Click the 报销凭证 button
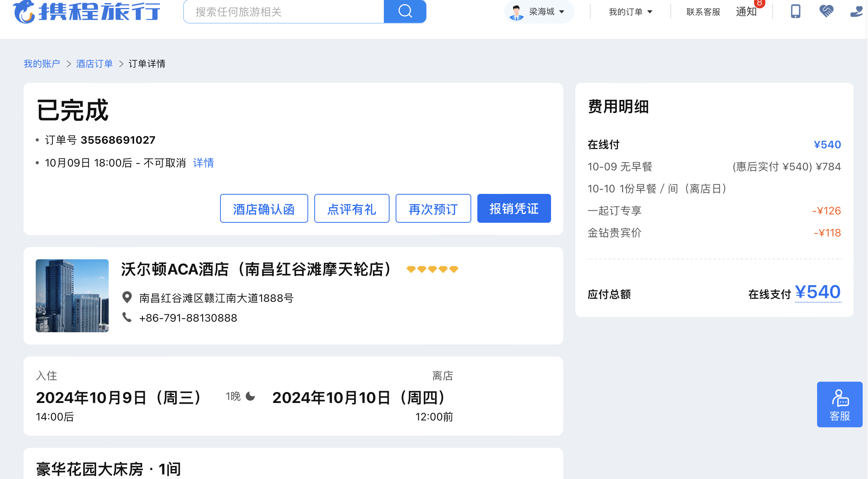The height and width of the screenshot is (479, 868). [x=514, y=208]
